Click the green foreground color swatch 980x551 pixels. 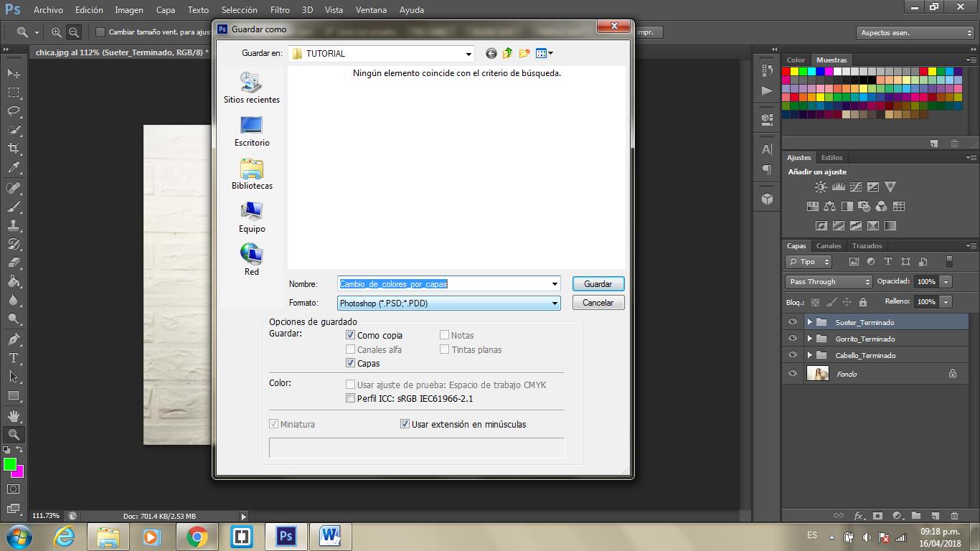click(9, 464)
